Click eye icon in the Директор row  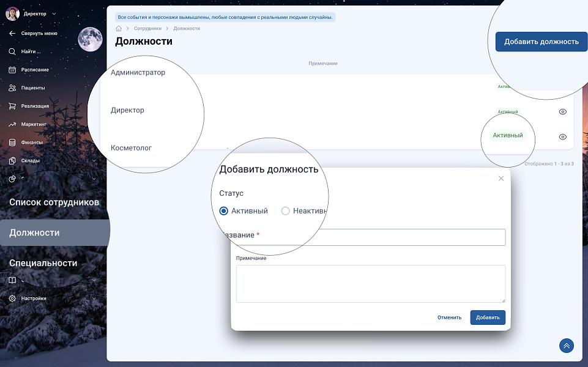[563, 112]
